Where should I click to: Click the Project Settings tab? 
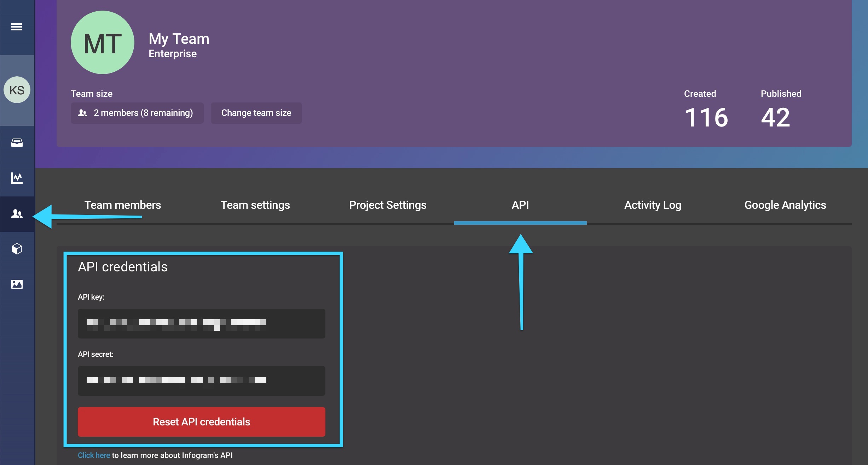pyautogui.click(x=387, y=205)
